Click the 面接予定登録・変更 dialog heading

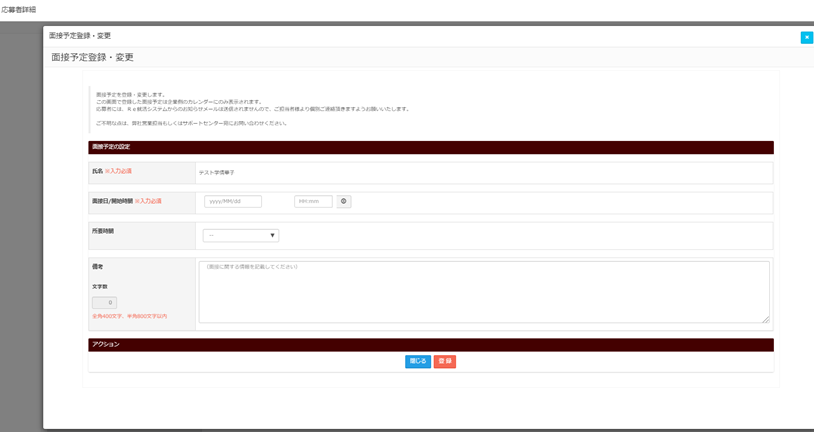92,58
